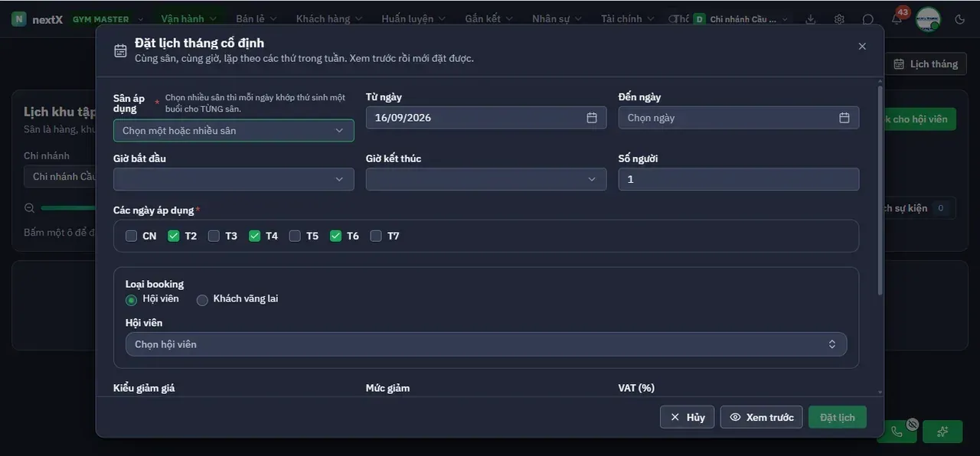Open the Từ ngày calendar picker icon
Screen dimensions: 980x456
592,118
